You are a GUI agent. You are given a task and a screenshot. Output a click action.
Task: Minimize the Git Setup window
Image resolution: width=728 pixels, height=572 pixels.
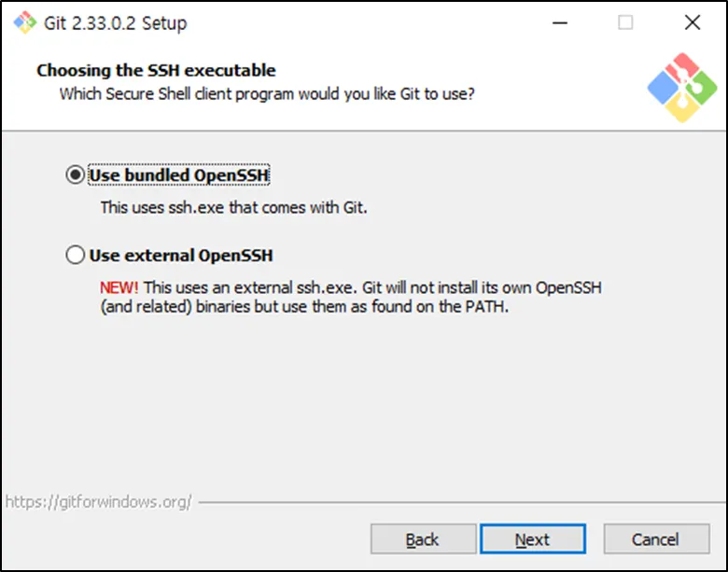pyautogui.click(x=560, y=22)
